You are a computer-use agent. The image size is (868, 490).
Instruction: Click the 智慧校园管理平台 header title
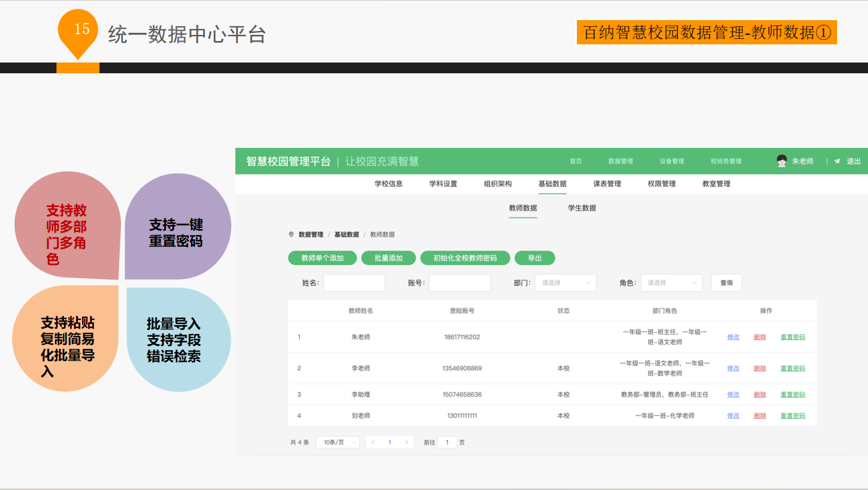click(288, 161)
